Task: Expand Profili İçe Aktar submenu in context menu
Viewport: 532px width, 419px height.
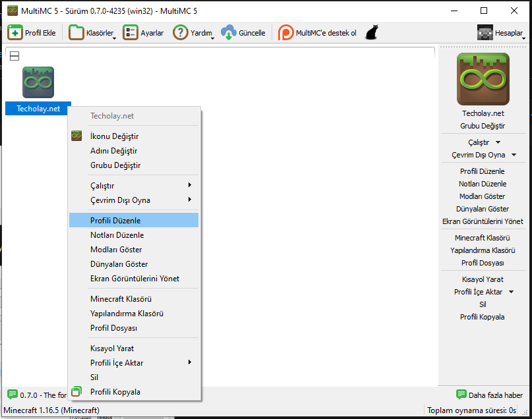Action: click(190, 362)
